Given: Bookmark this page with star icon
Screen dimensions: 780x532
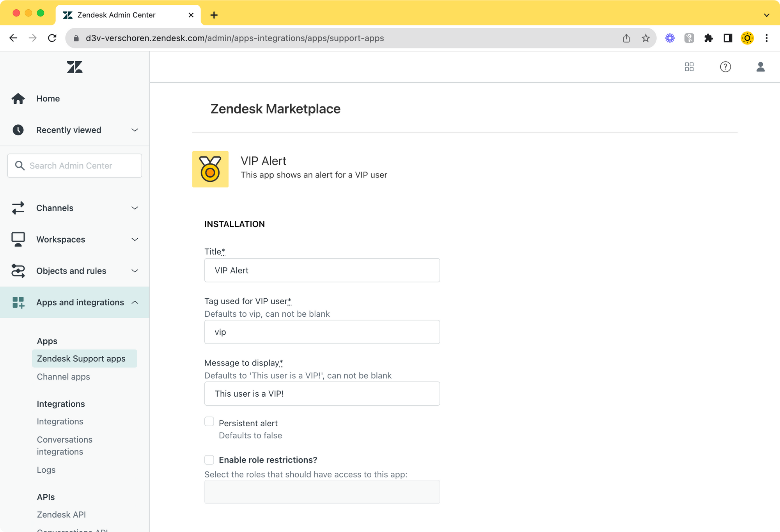Looking at the screenshot, I should pyautogui.click(x=645, y=38).
